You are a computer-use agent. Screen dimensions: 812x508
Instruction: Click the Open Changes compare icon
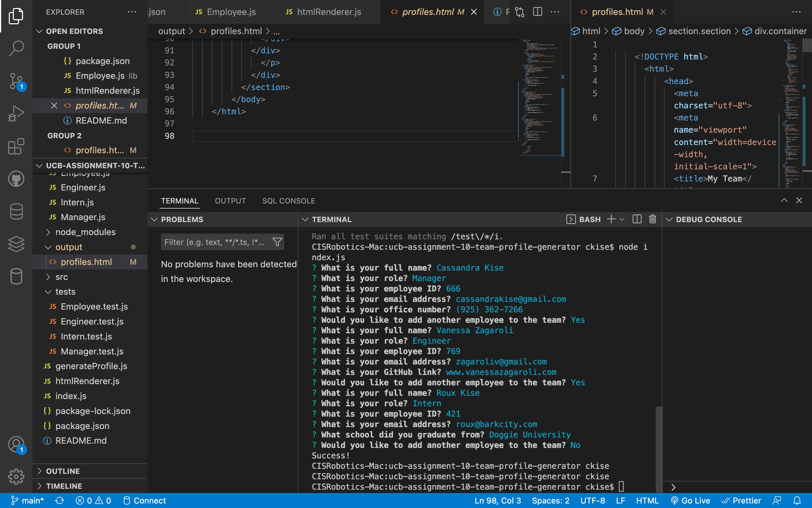[520, 12]
